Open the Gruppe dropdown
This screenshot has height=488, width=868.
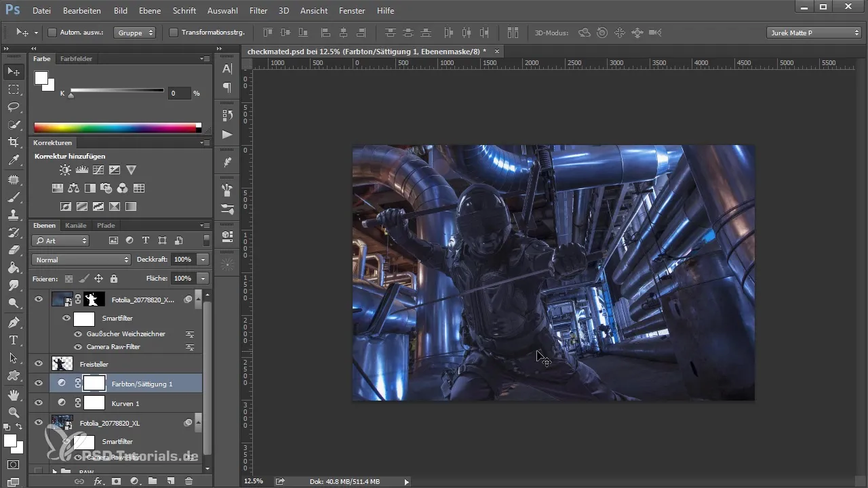[x=134, y=33]
